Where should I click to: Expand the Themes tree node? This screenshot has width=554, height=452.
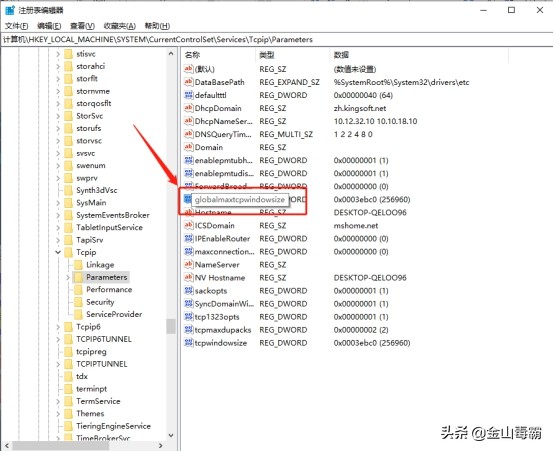click(x=58, y=414)
